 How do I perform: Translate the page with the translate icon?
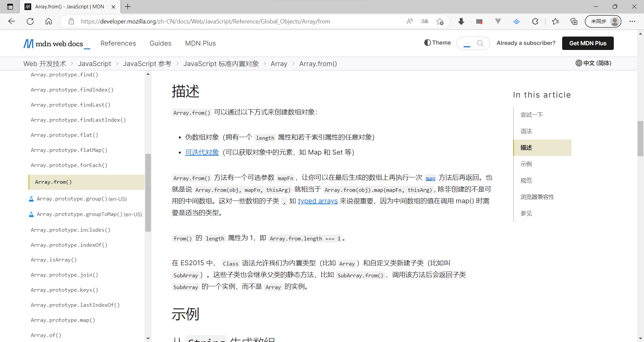[425, 21]
